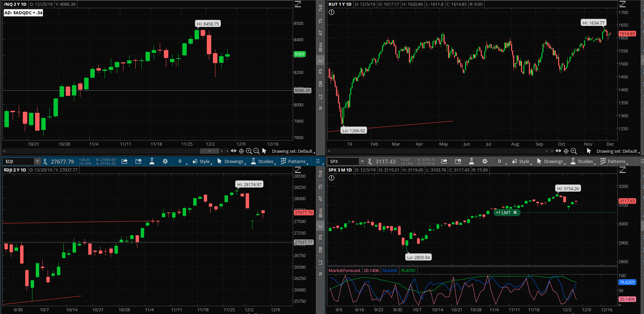Select pointer tool under /NQ chart

(x=264, y=151)
